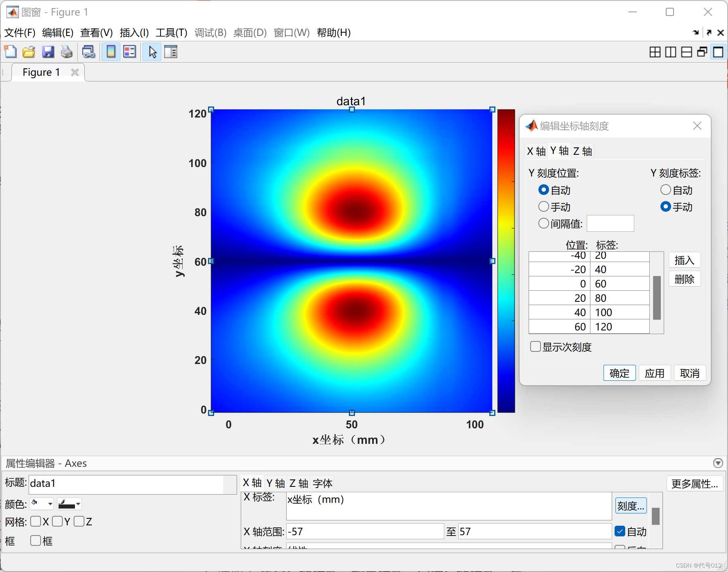Close the Figure 1 document tab
The height and width of the screenshot is (572, 728).
(x=75, y=72)
